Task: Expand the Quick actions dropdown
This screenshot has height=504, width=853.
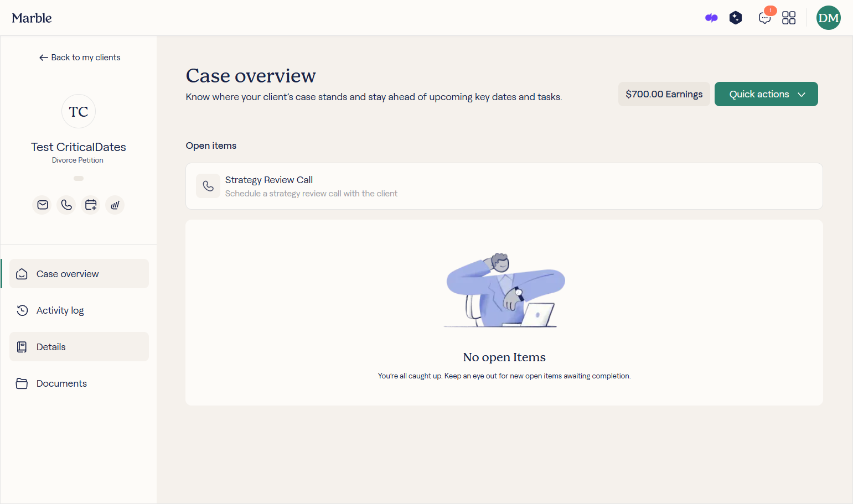Action: click(766, 94)
